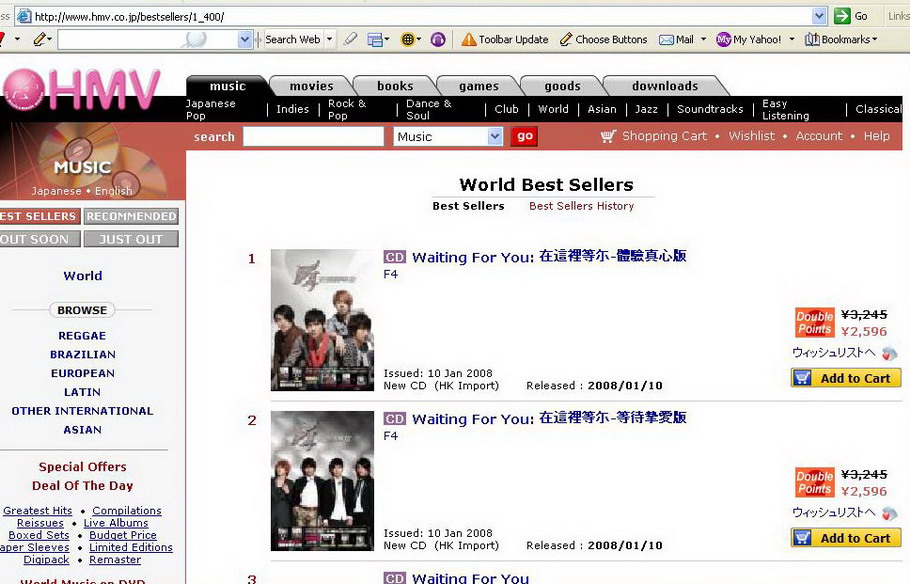
Task: Click the URL address field
Action: click(x=422, y=16)
